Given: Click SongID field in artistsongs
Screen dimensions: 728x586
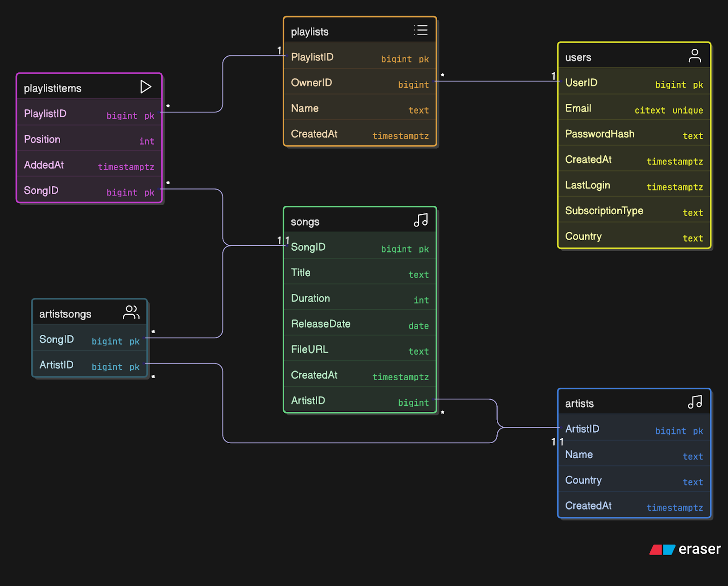Looking at the screenshot, I should coord(90,338).
